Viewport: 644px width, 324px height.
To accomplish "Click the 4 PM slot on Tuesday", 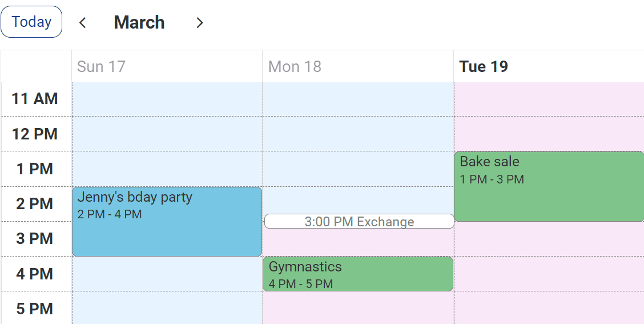I will pyautogui.click(x=549, y=274).
